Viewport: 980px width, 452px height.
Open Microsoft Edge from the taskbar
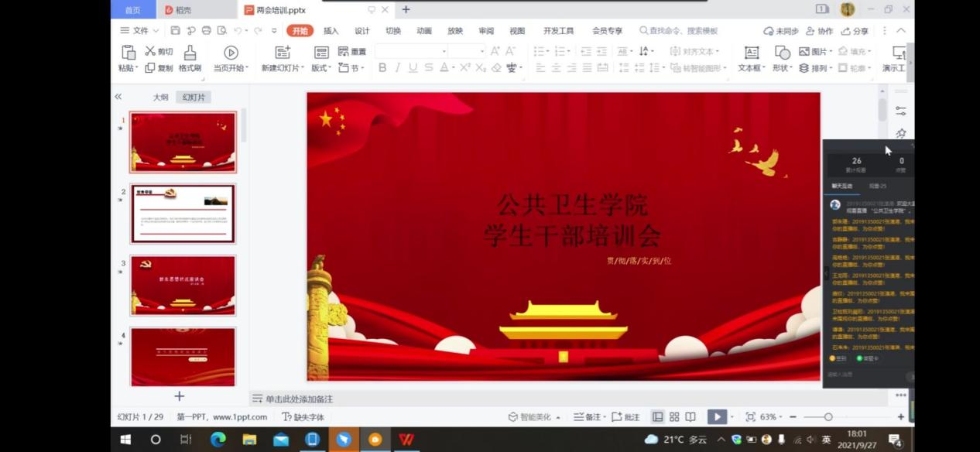pyautogui.click(x=218, y=440)
